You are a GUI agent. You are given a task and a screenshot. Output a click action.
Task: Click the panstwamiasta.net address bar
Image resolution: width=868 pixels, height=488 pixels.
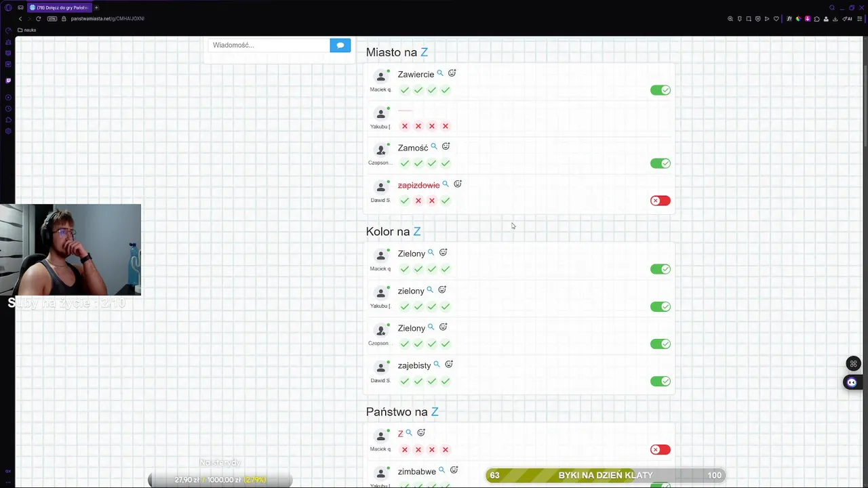click(107, 19)
